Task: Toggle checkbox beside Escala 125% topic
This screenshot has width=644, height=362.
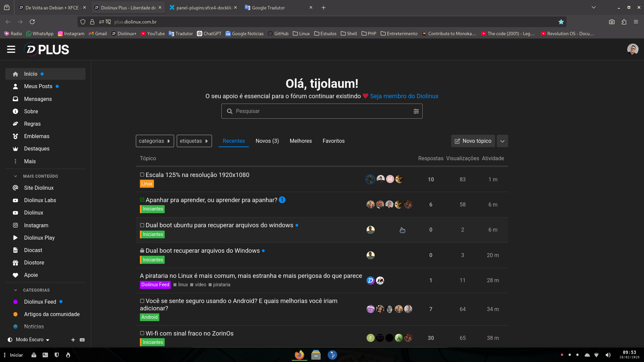Action: (142, 175)
